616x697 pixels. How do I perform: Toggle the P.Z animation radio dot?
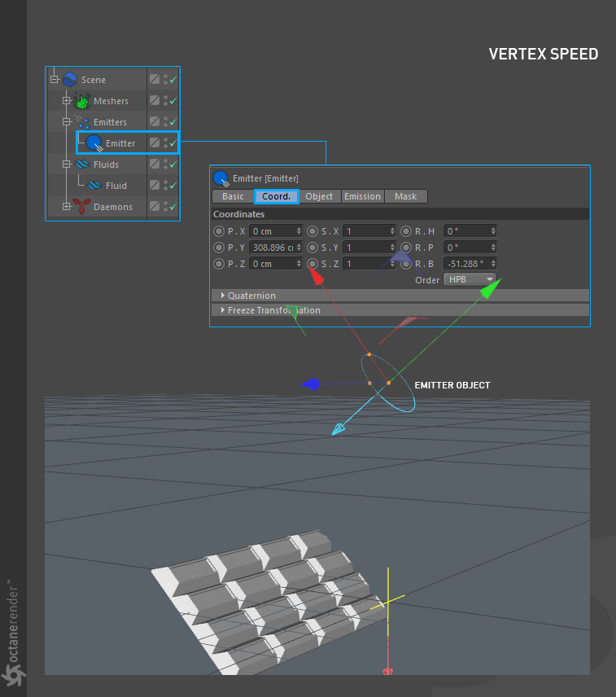point(219,264)
